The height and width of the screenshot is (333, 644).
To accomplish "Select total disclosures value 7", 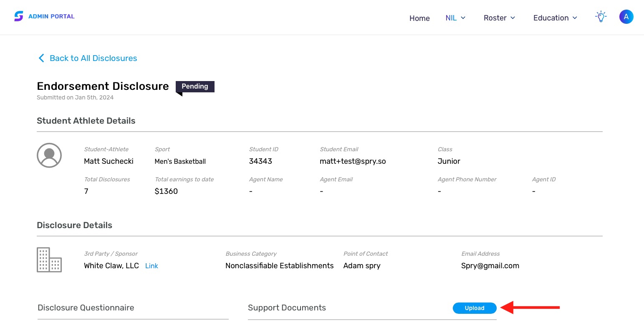I will pos(86,191).
